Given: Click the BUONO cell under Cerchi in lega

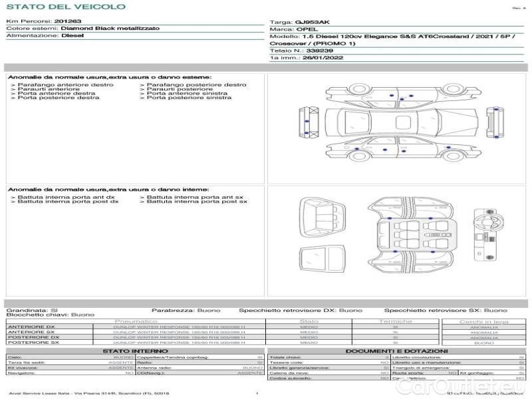Looking at the screenshot, I should click(x=484, y=343).
